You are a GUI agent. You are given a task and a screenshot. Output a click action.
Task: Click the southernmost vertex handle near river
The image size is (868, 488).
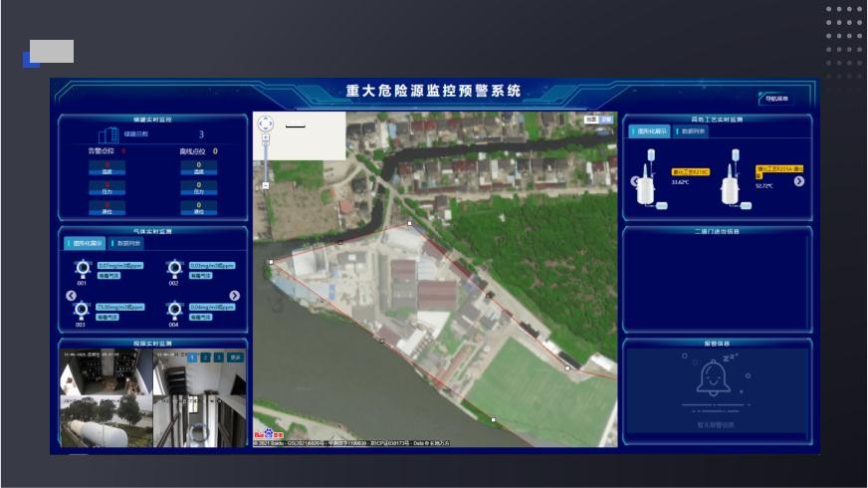494,420
